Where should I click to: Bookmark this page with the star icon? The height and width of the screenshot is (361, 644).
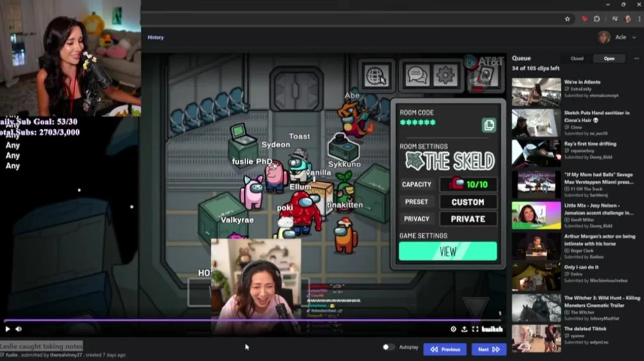pyautogui.click(x=567, y=19)
